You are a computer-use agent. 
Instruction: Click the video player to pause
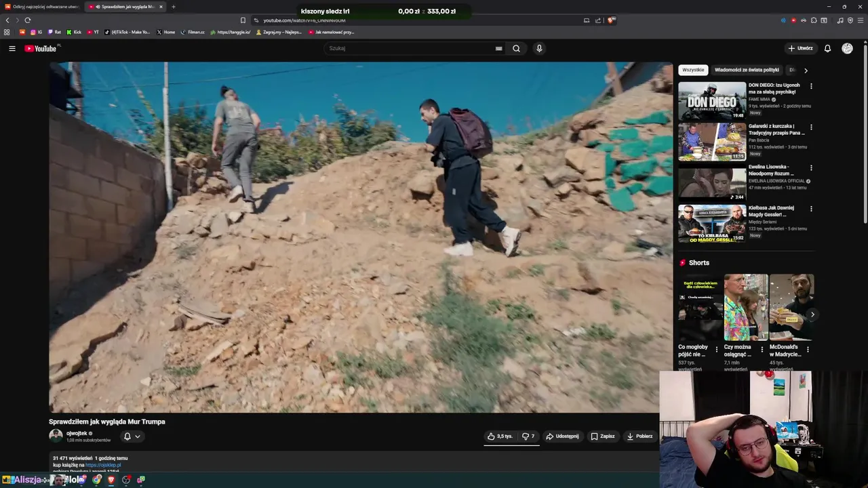click(x=360, y=237)
